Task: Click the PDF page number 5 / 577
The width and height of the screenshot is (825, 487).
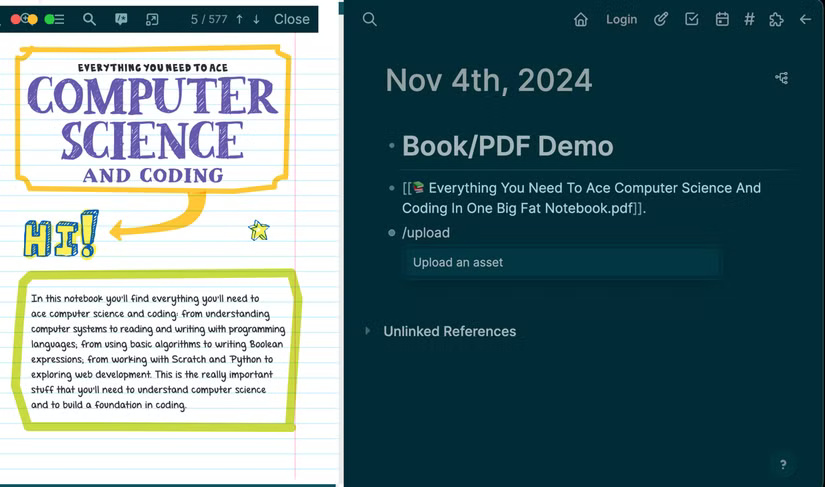Action: (x=209, y=19)
